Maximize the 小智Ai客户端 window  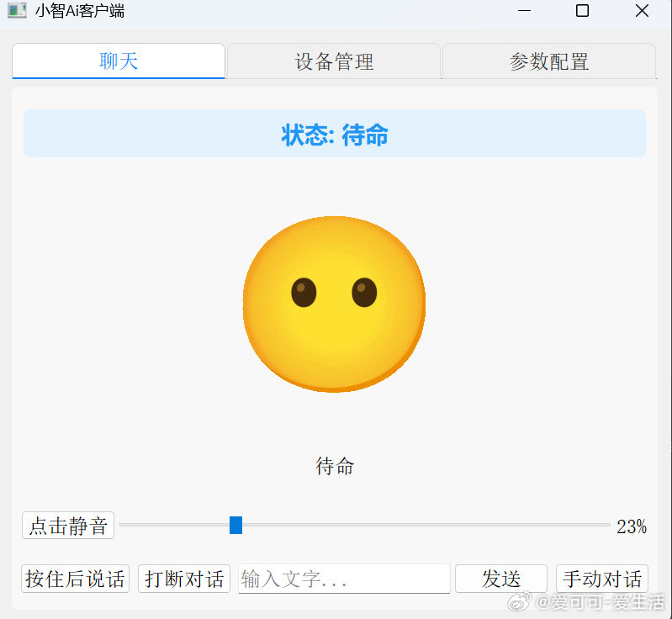tap(583, 10)
